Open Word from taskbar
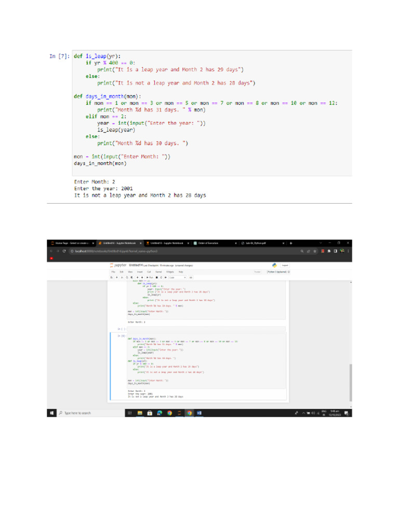 click(199, 413)
